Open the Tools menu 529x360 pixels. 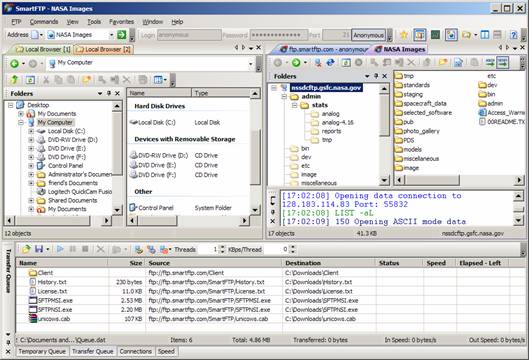[94, 22]
